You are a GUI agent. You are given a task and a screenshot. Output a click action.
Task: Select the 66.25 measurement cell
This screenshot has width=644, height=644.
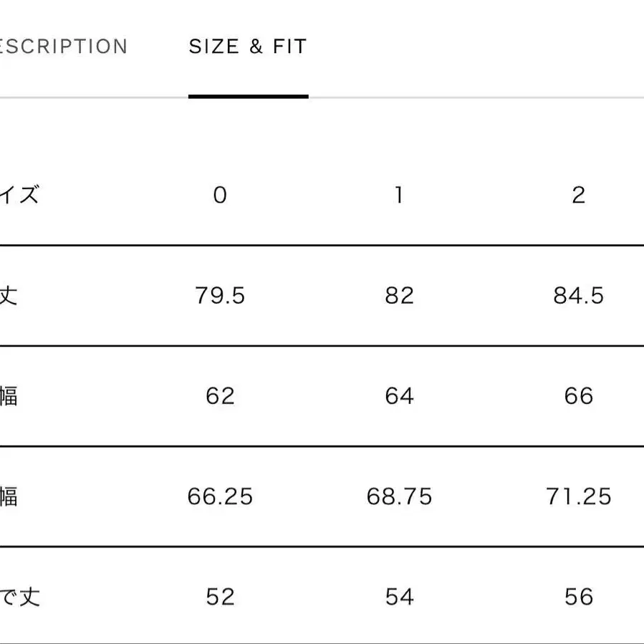pyautogui.click(x=220, y=496)
